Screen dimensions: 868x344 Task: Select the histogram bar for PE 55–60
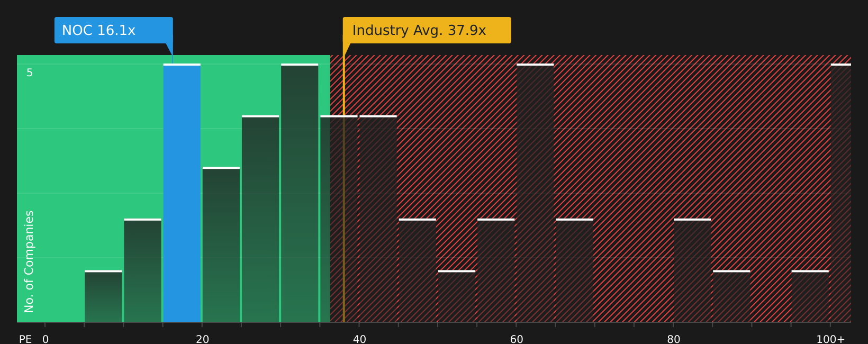[496, 270]
